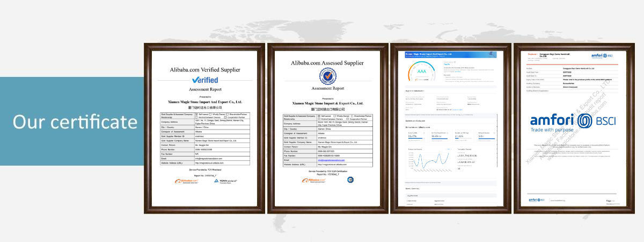Click 'Trade with purpose' tagline
The width and height of the screenshot is (644, 242).
551,130
